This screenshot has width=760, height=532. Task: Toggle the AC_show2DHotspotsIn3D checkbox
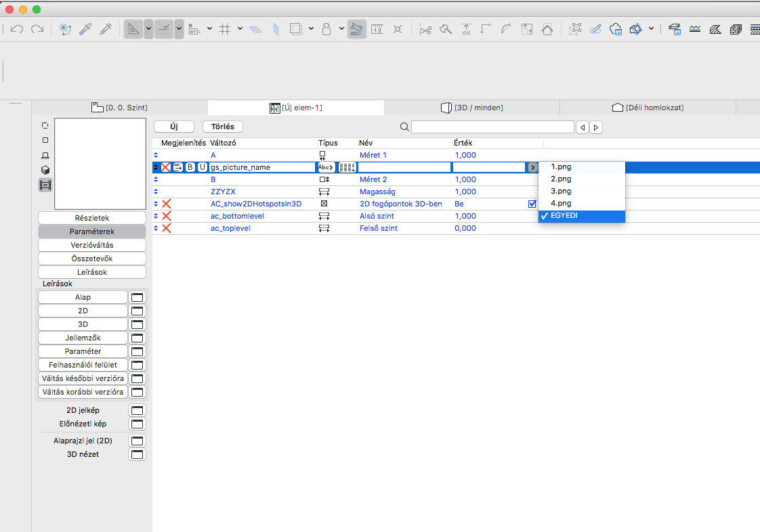532,204
